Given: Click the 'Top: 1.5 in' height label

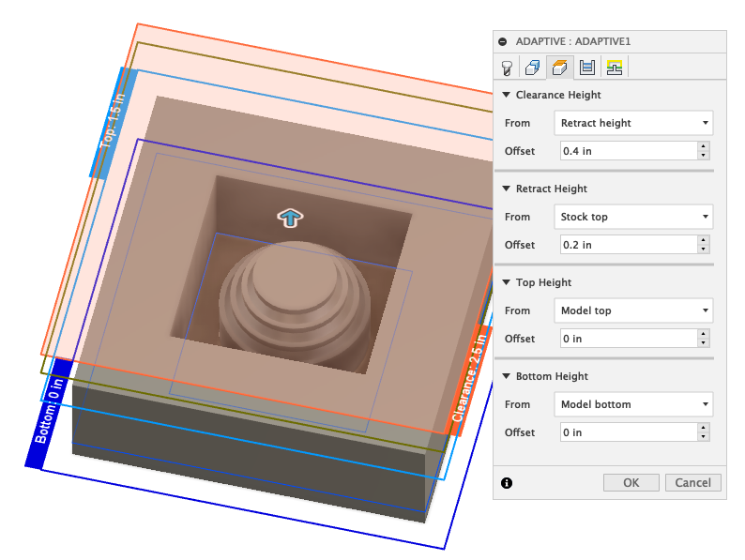Looking at the screenshot, I should click(x=114, y=122).
